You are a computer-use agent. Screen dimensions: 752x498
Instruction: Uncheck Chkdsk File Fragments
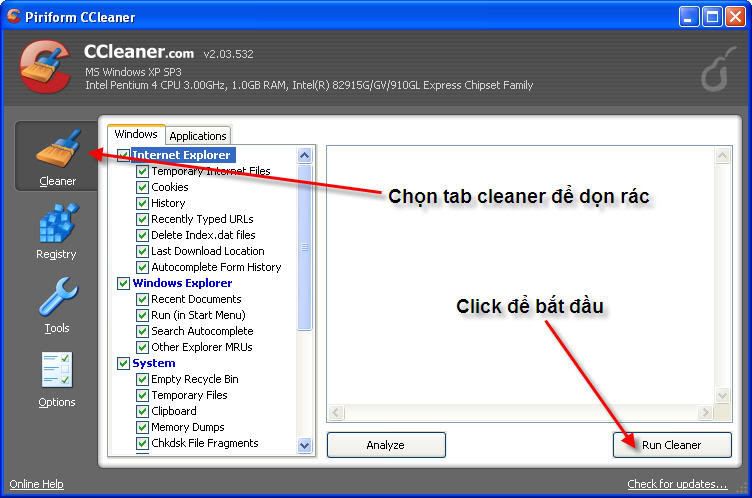(142, 443)
